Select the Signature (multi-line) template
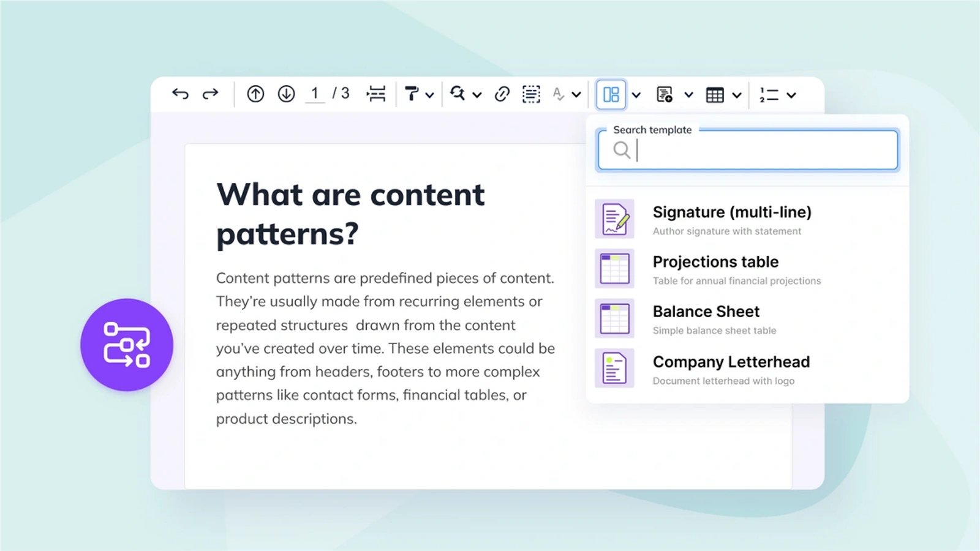The width and height of the screenshot is (980, 551). coord(747,219)
